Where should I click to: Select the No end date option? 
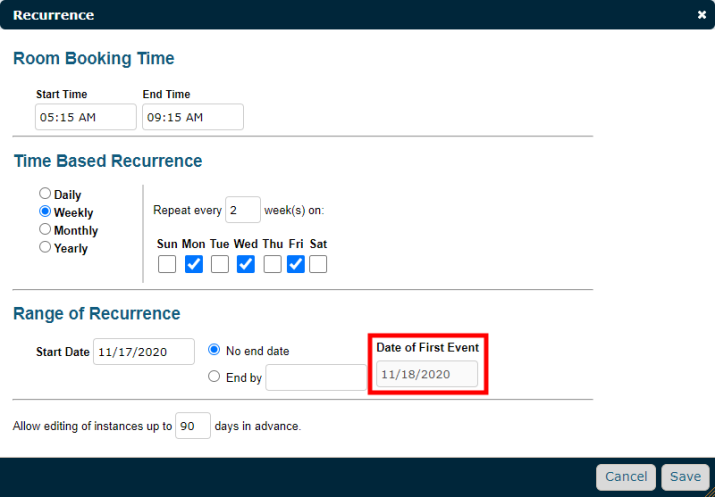coord(214,350)
